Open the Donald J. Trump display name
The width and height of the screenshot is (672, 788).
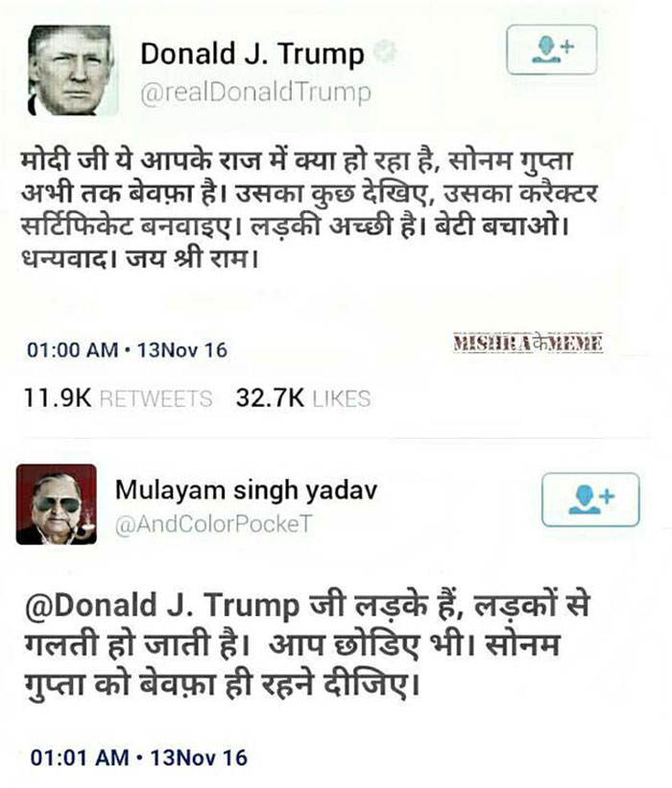click(x=252, y=55)
